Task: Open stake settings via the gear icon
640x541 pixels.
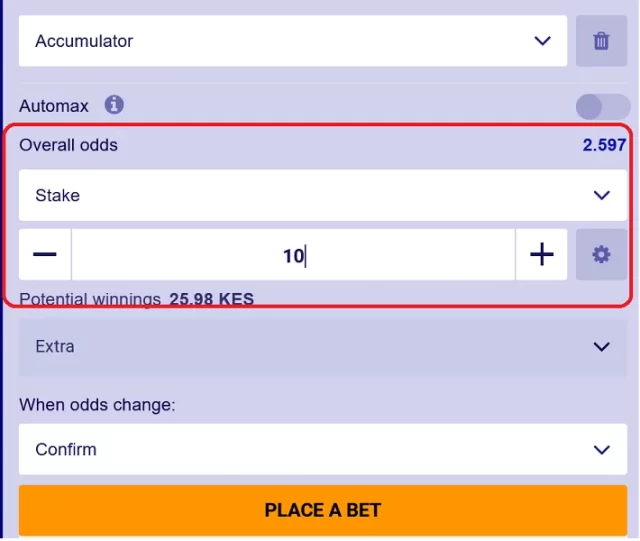Action: pos(601,254)
